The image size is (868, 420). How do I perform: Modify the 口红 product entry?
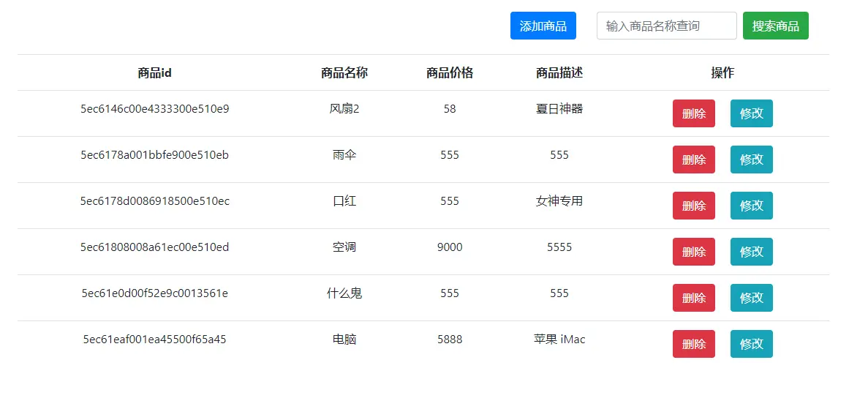[751, 206]
